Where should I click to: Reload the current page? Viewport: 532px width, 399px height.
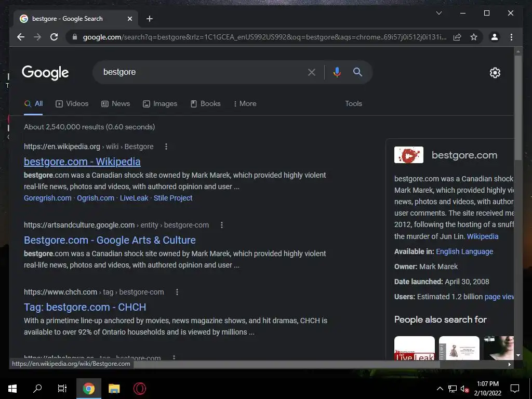[54, 37]
